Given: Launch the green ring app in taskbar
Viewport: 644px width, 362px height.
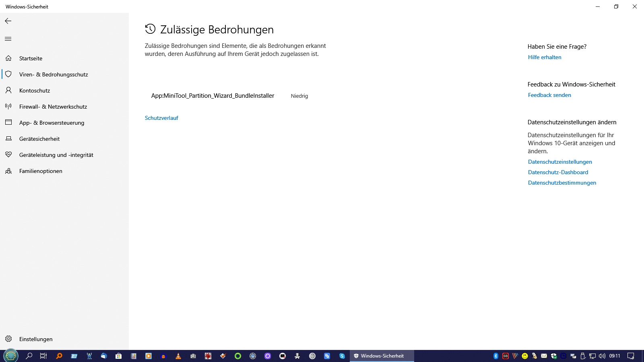Looking at the screenshot, I should (x=238, y=356).
